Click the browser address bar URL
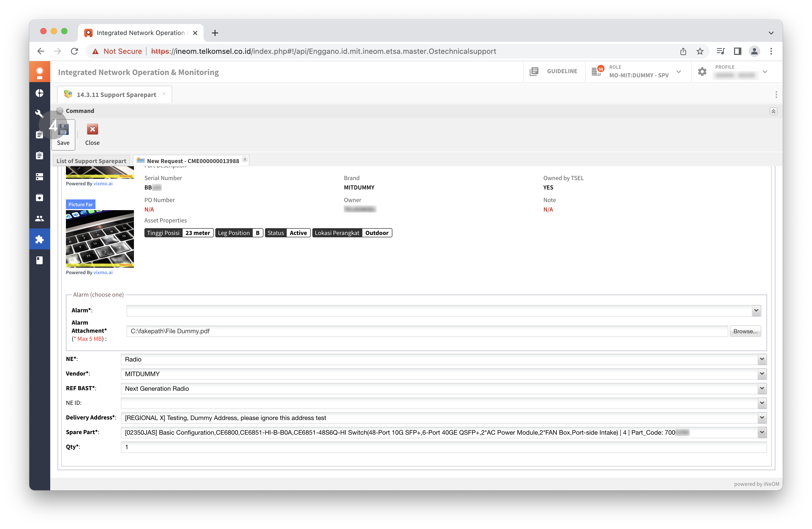The height and width of the screenshot is (529, 812). click(x=323, y=51)
